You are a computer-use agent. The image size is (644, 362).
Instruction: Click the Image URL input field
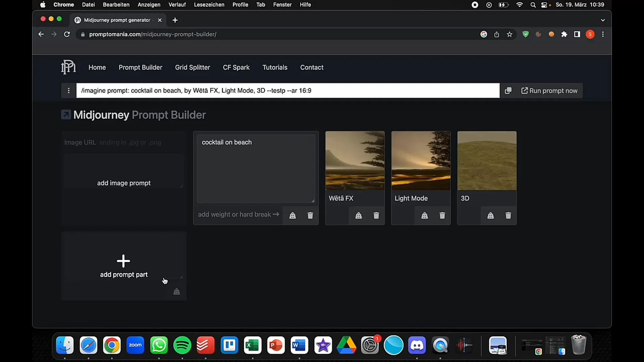coord(123,142)
